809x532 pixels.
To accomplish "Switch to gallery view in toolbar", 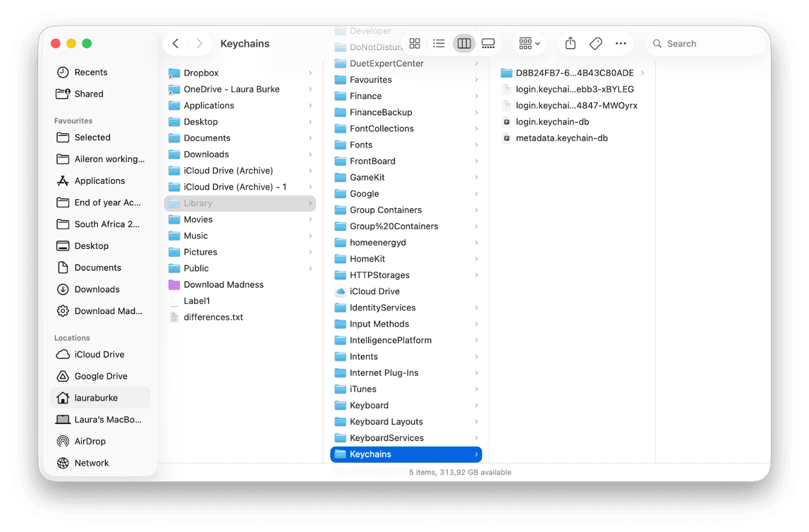I will pos(488,43).
